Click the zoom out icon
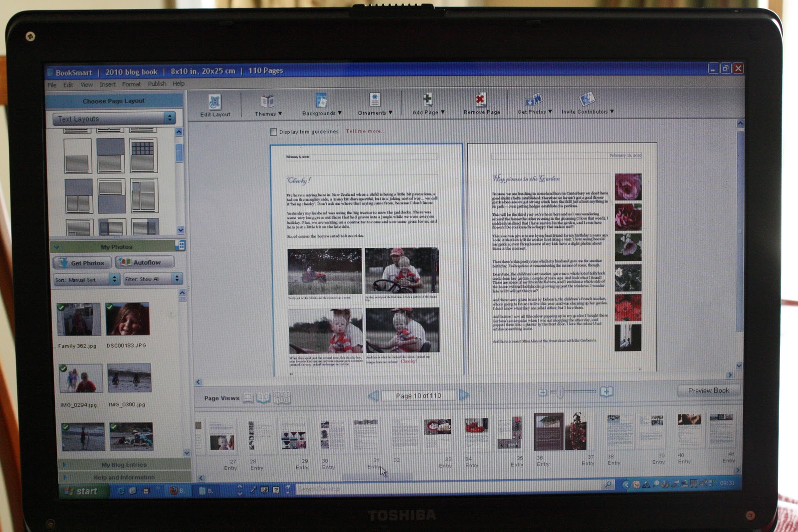Image resolution: width=798 pixels, height=532 pixels. tap(543, 392)
